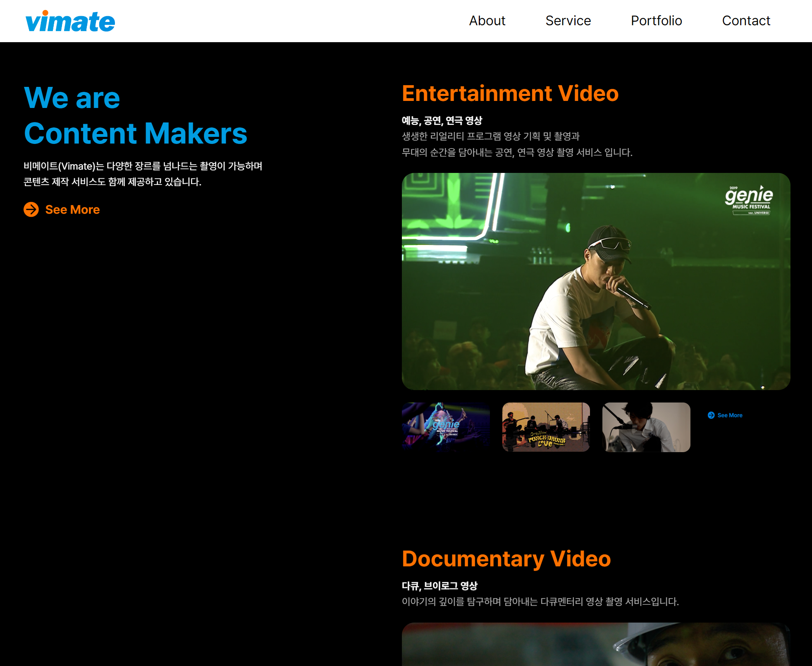
Task: Select the microphone recording thumbnail
Action: 646,427
